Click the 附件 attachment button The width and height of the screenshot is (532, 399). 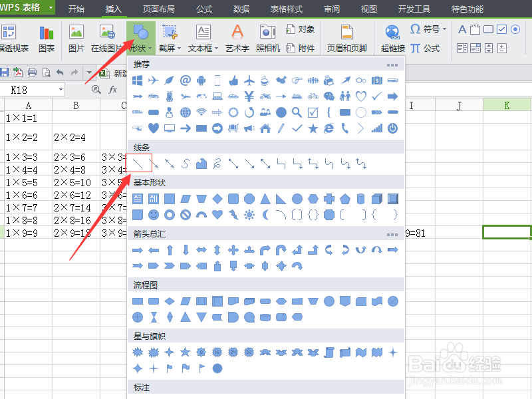point(301,49)
